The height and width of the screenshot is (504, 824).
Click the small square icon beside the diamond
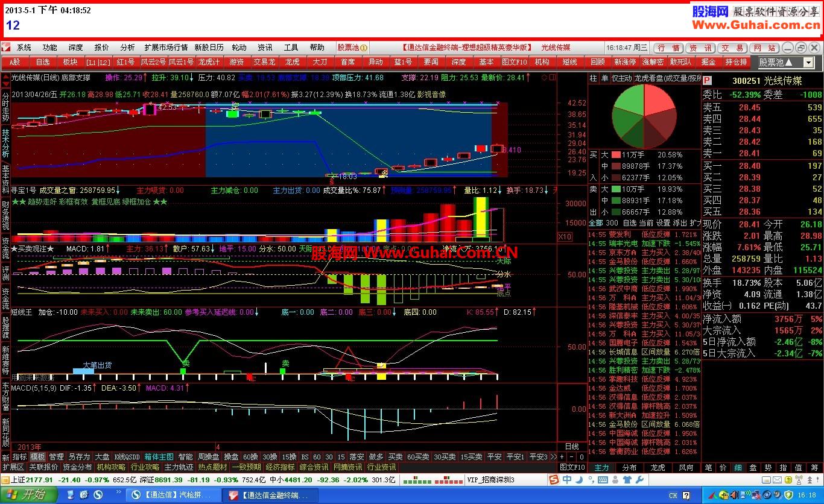551,77
